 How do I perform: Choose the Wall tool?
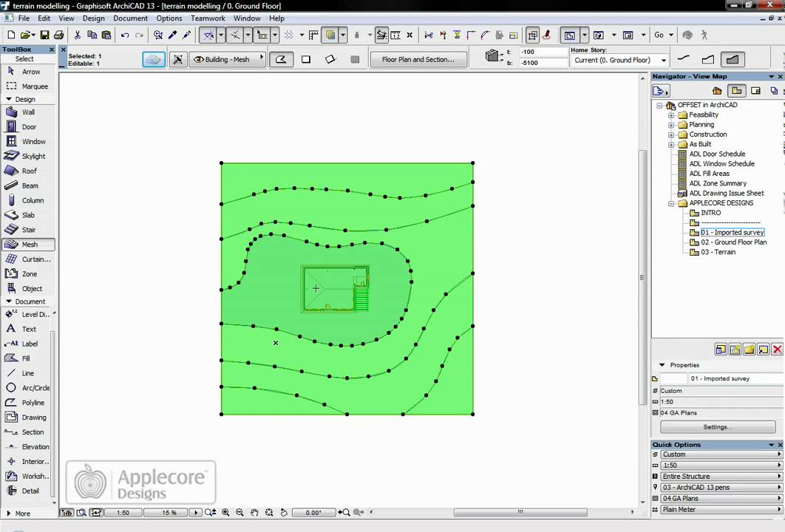27,112
